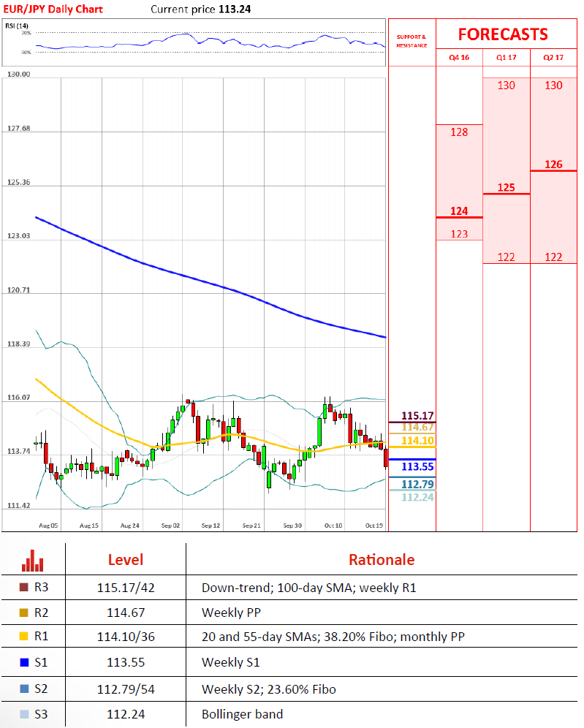The image size is (584, 728).
Task: Select the S1 blue color swatch
Action: click(x=24, y=662)
